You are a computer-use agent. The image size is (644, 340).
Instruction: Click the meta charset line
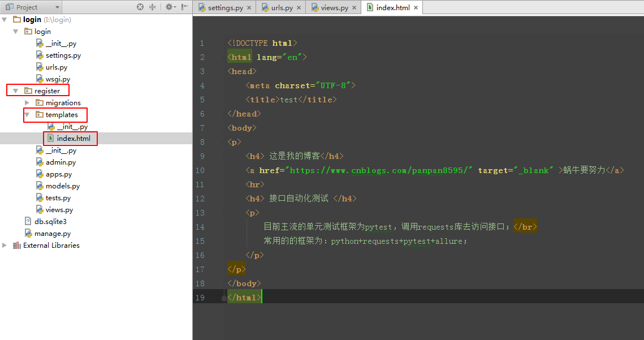[301, 85]
